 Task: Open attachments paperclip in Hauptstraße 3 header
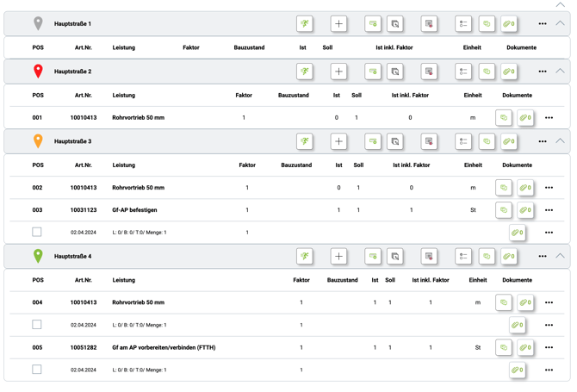pyautogui.click(x=509, y=141)
